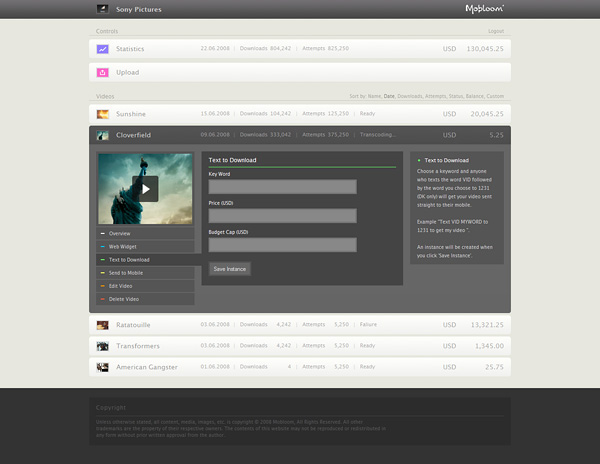
Task: Click Ratatouille balance 13,321.25
Action: click(x=487, y=325)
